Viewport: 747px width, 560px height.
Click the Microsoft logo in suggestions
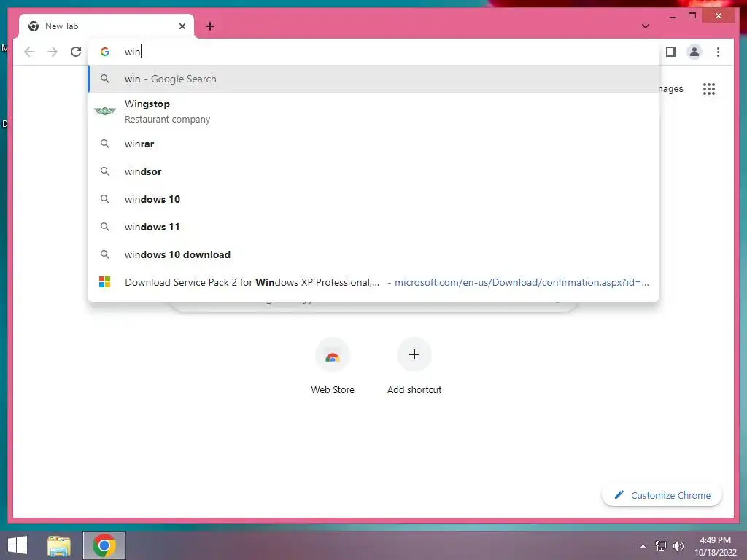coord(105,282)
